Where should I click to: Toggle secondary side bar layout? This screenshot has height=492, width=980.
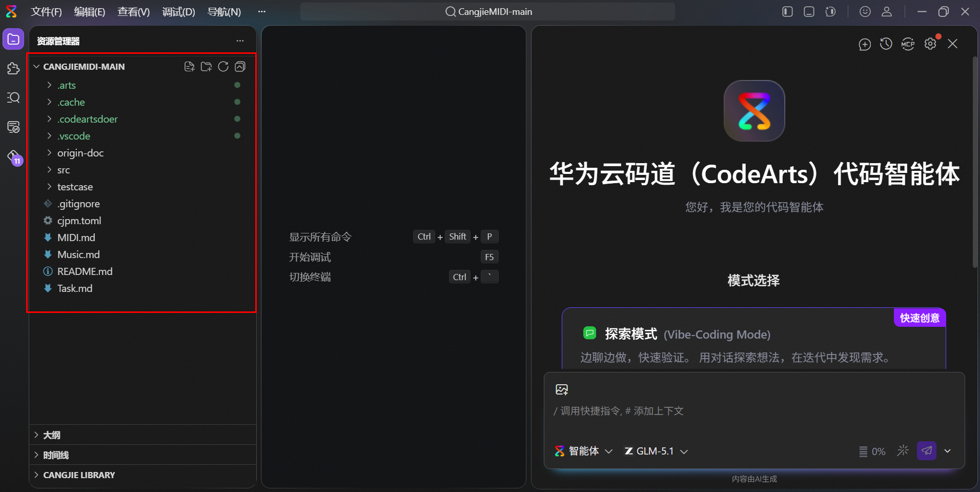click(x=831, y=12)
